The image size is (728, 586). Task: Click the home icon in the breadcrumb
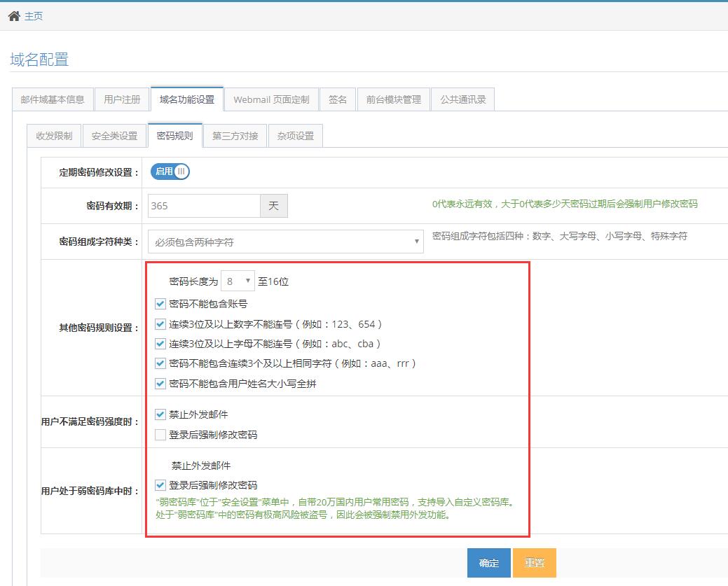pyautogui.click(x=14, y=16)
